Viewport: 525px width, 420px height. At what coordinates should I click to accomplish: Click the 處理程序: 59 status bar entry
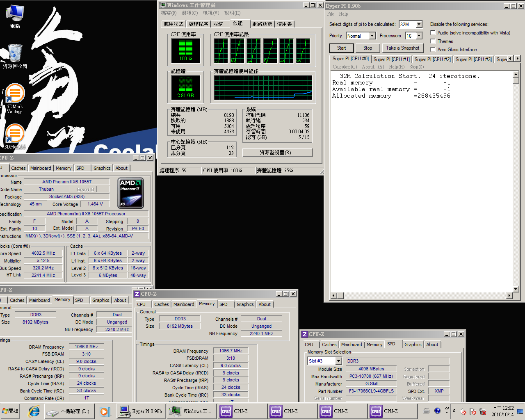[x=180, y=171]
